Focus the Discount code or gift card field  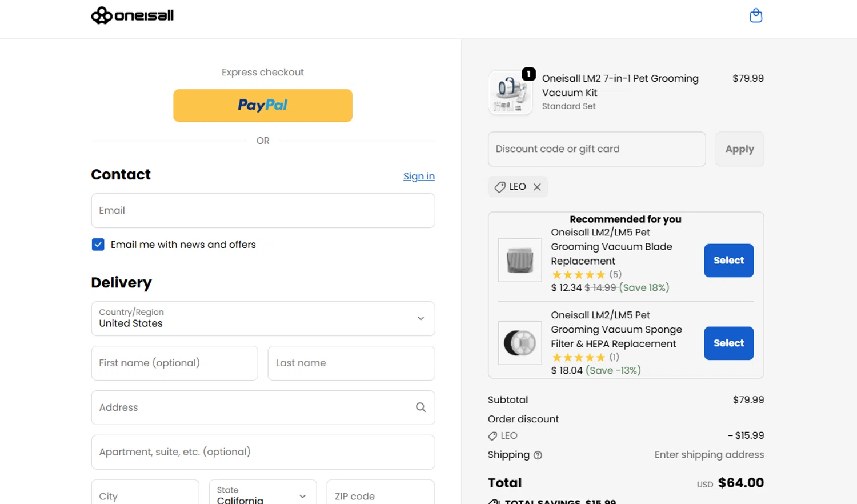(597, 149)
